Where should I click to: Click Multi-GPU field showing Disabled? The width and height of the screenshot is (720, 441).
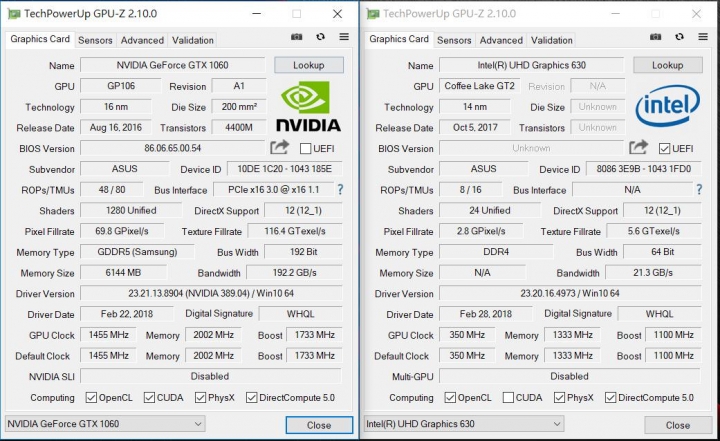(570, 376)
